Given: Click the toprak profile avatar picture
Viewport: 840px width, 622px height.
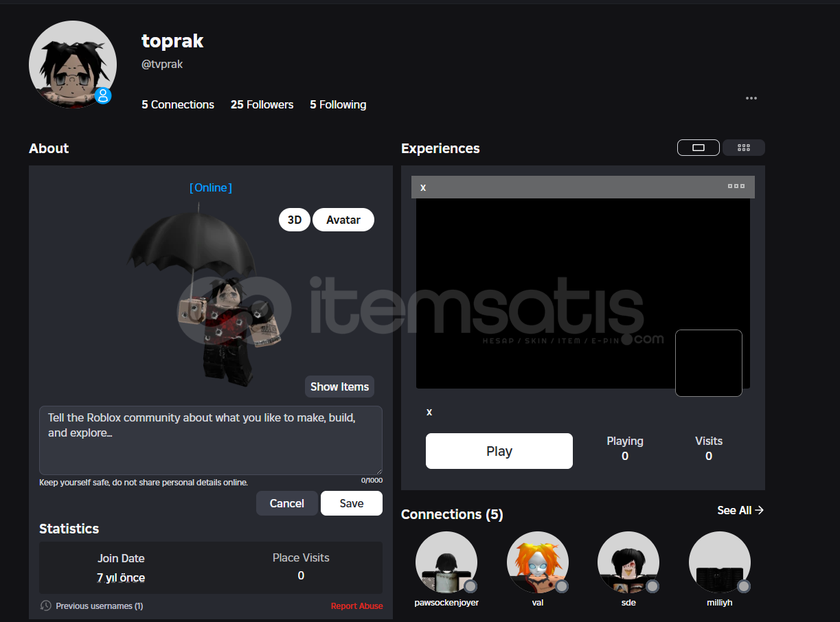Looking at the screenshot, I should pos(72,65).
